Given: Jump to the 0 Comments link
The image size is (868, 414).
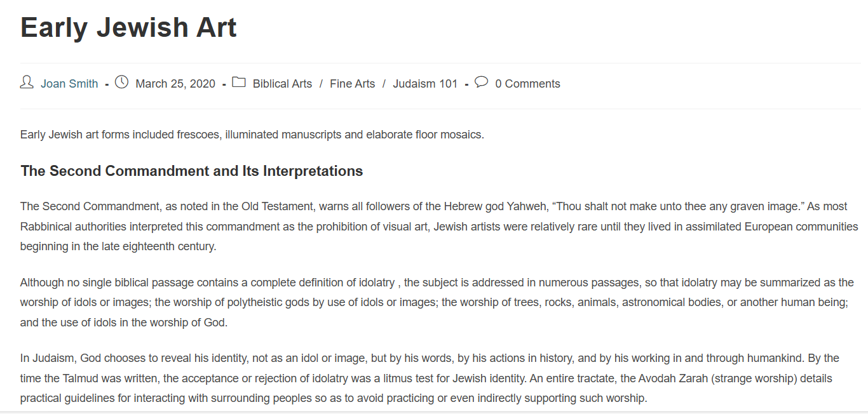Looking at the screenshot, I should tap(527, 84).
